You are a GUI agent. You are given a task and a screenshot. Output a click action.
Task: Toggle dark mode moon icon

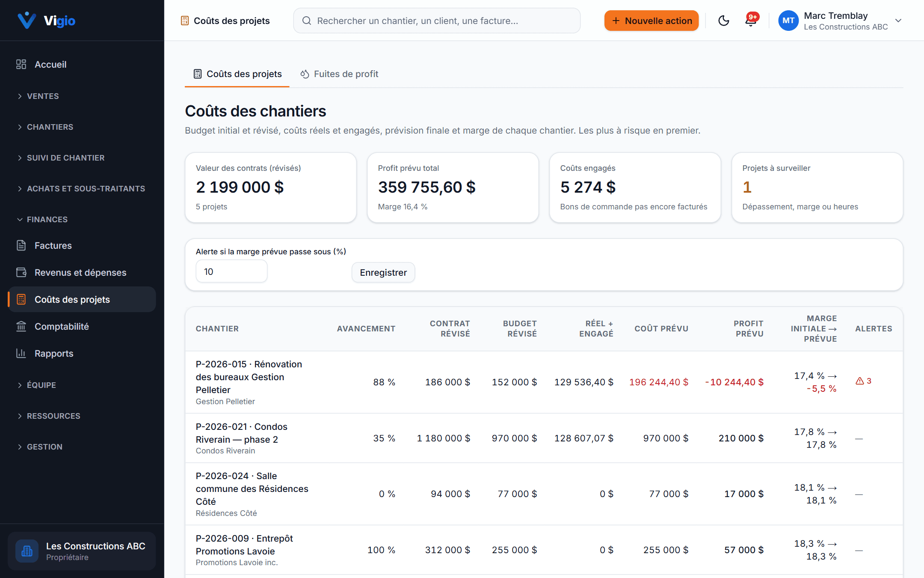[723, 21]
